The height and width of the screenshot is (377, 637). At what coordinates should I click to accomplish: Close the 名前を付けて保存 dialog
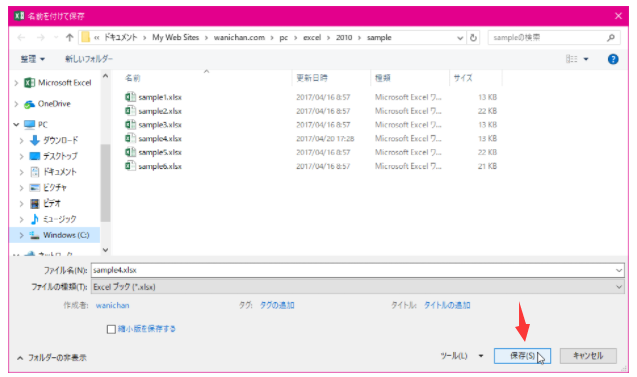(618, 16)
